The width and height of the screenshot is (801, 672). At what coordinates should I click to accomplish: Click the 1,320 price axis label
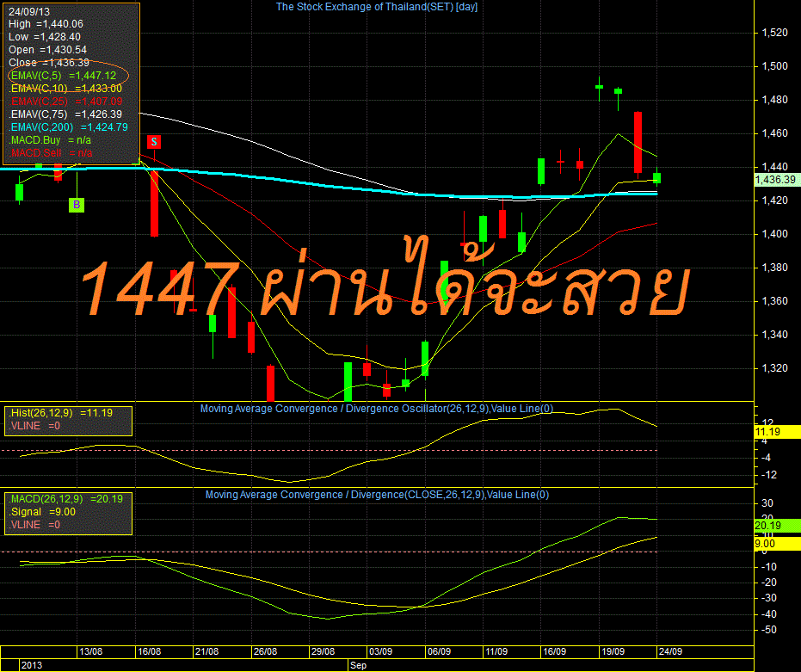pyautogui.click(x=774, y=368)
